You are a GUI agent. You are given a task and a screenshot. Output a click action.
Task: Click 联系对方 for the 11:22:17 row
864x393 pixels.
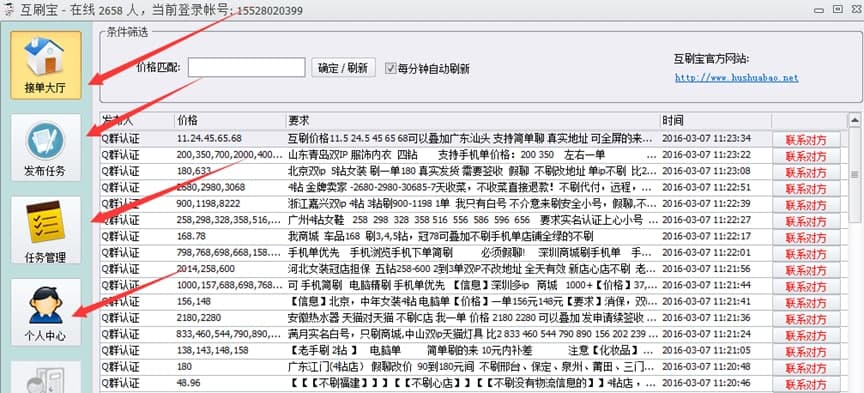[x=806, y=238]
